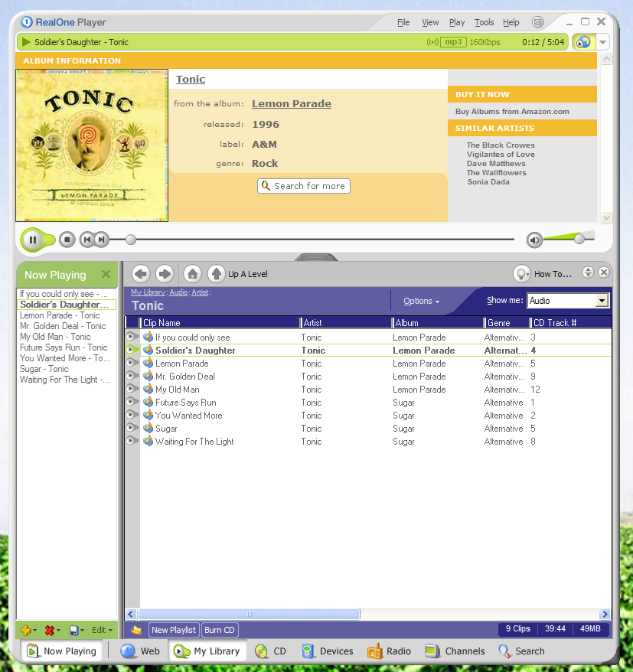Pause playback with the green pause button
633x672 pixels.
(33, 240)
